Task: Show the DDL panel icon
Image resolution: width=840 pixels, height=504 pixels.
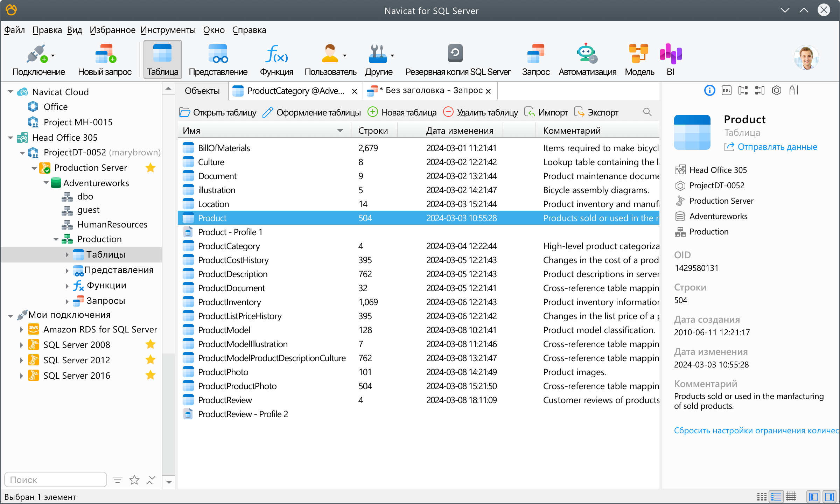Action: pyautogui.click(x=726, y=90)
